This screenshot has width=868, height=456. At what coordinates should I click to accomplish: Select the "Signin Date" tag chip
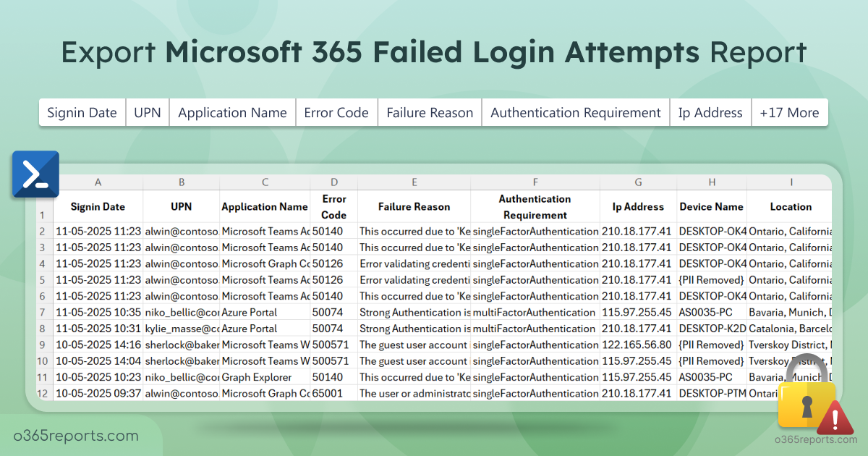(x=82, y=113)
